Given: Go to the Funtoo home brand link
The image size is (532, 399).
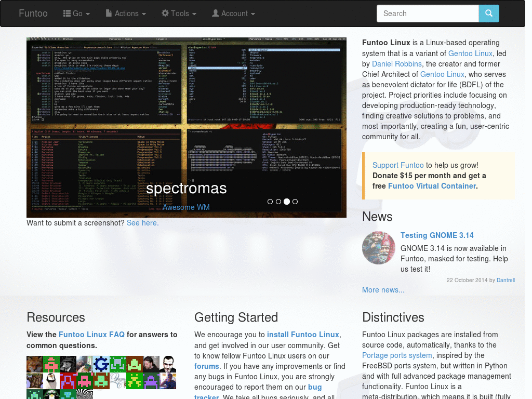Looking at the screenshot, I should 33,14.
